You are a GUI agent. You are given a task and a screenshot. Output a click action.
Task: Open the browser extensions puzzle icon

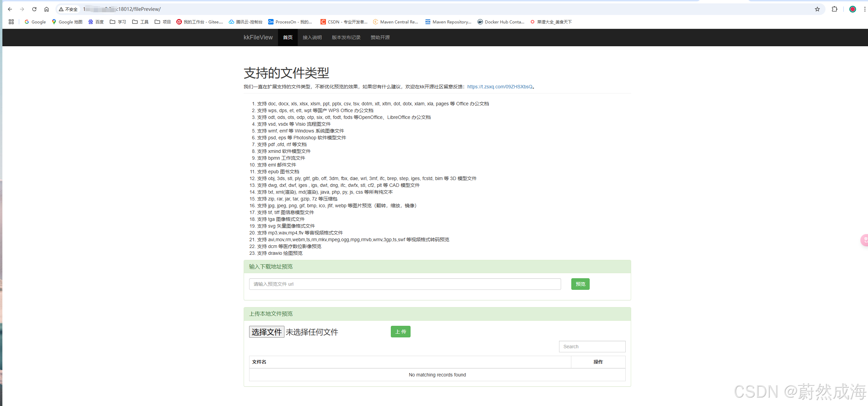pos(834,9)
